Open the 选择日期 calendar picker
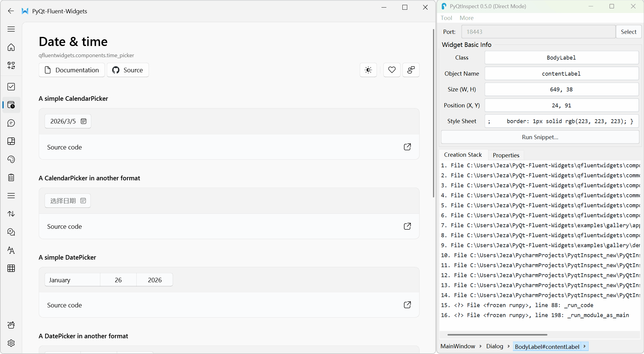 [68, 201]
